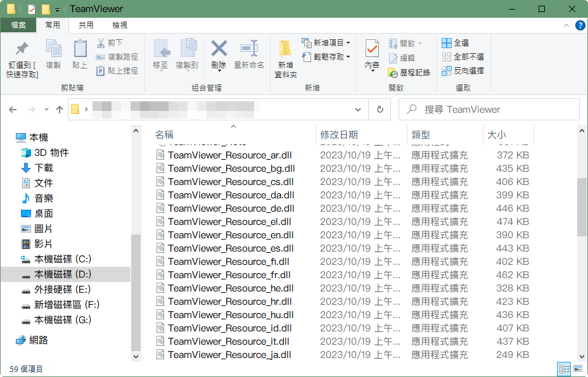
Task: Click the 刪除 delete X icon
Action: point(219,48)
